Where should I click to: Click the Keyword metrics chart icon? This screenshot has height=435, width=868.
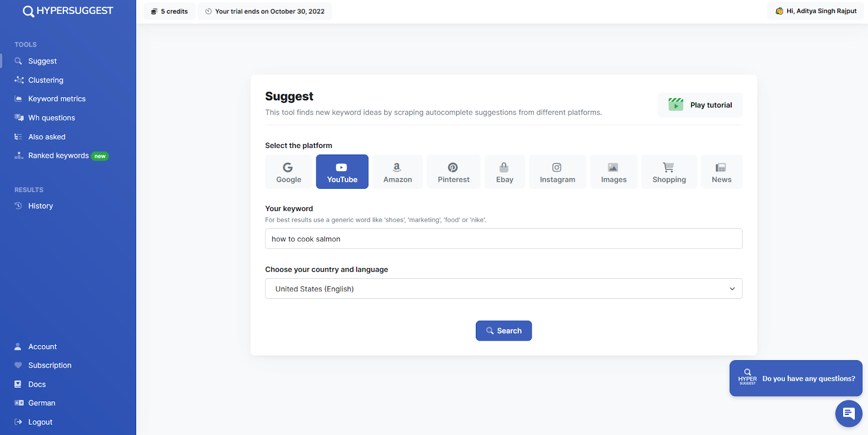click(18, 99)
